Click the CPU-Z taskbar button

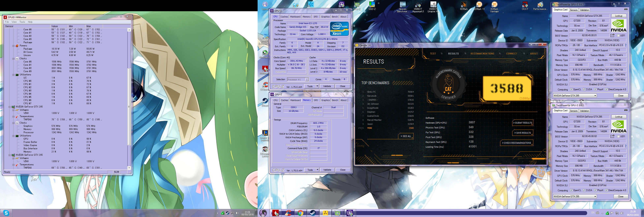[350, 213]
